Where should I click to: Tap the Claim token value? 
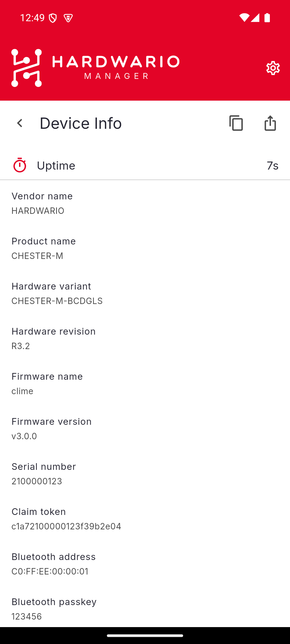[66, 526]
